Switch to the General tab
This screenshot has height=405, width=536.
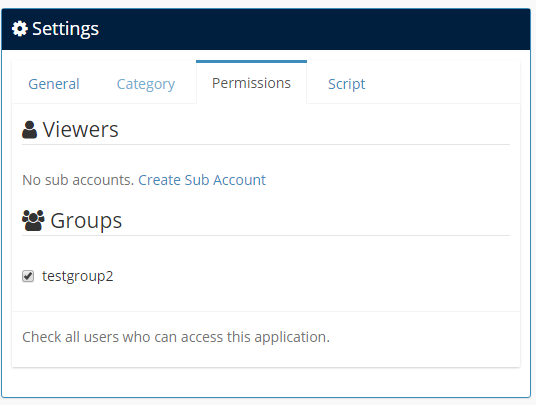point(54,84)
